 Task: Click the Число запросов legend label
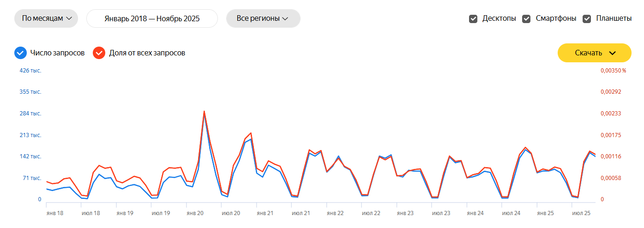click(x=57, y=53)
